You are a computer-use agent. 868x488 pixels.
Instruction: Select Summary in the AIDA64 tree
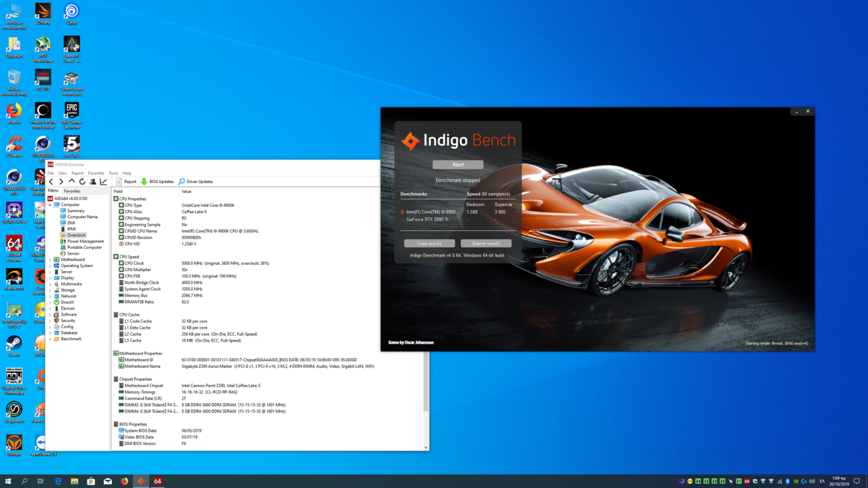point(76,211)
